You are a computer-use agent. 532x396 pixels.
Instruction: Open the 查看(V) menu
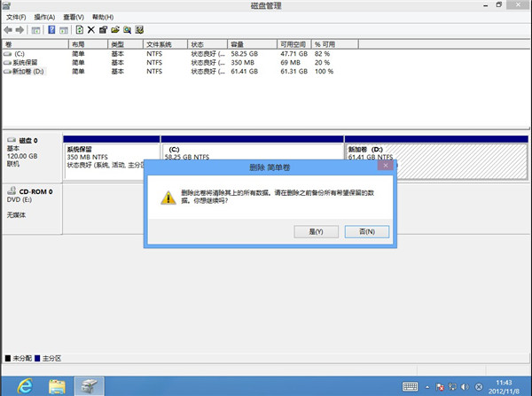[x=73, y=17]
